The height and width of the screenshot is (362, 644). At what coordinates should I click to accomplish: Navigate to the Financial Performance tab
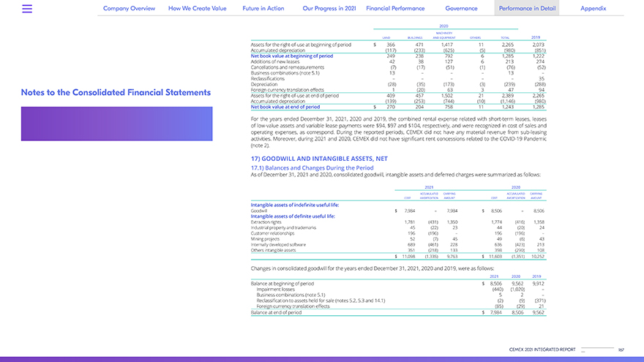click(x=399, y=8)
